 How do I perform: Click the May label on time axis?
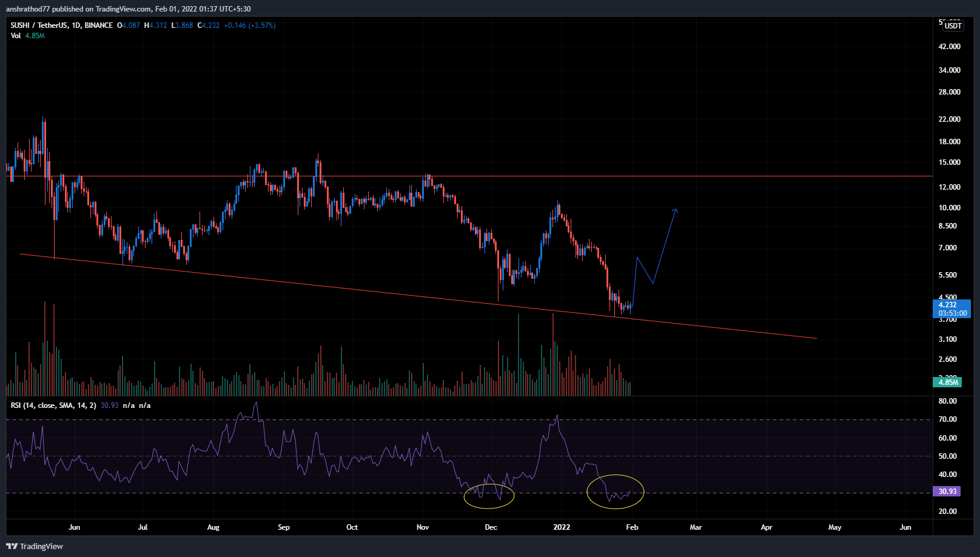(x=835, y=527)
